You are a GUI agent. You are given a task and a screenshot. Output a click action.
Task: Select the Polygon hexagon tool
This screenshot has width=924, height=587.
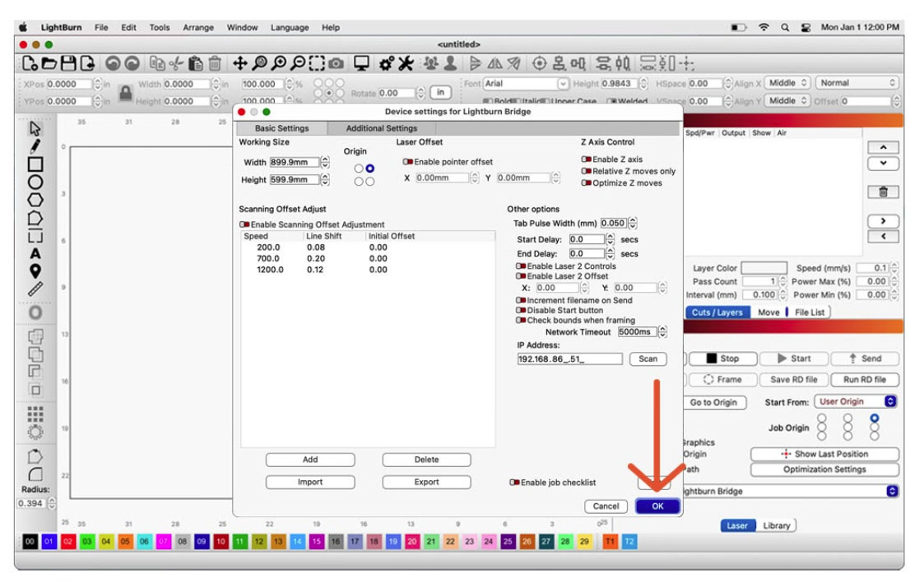click(35, 200)
